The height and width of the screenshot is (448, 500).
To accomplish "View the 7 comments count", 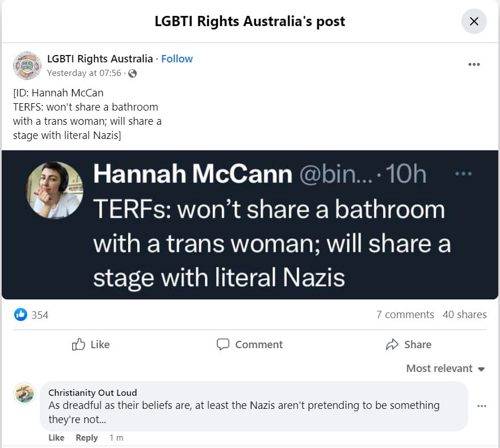I will coord(405,315).
